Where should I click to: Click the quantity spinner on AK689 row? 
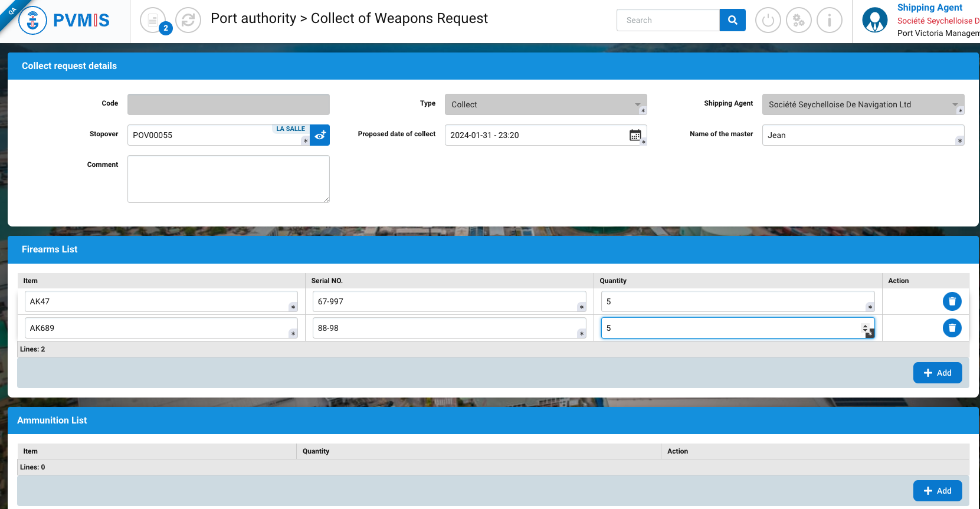coord(865,328)
